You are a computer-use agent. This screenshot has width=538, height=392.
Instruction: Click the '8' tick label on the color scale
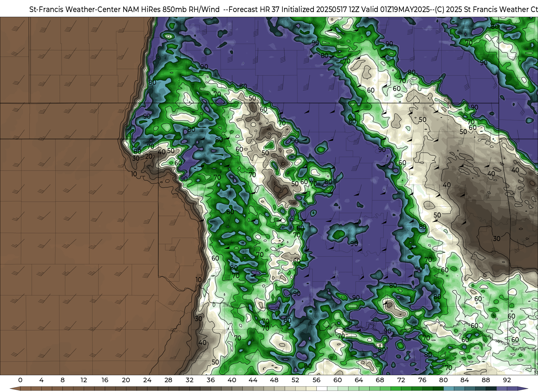[x=62, y=380]
